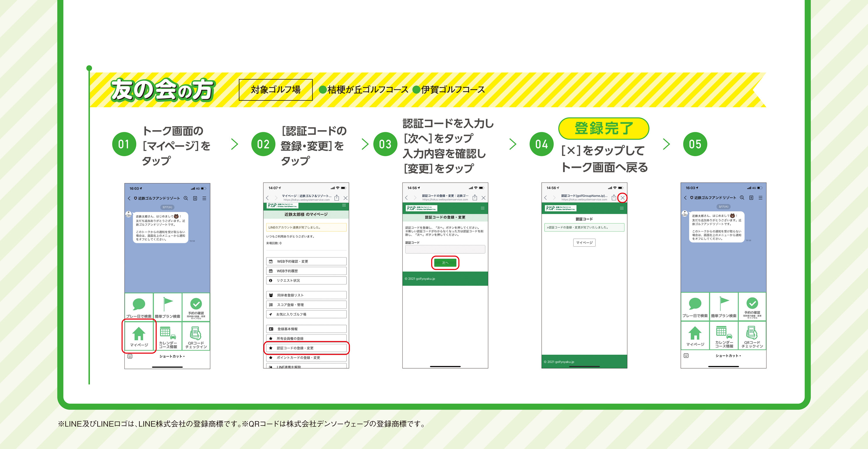The width and height of the screenshot is (868, 449).
Task: Expand ショートカット dropdown in step 01 phone
Action: click(172, 356)
